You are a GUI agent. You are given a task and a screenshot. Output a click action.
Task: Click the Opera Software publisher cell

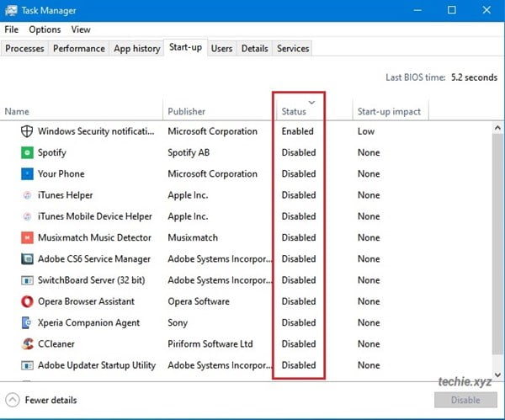tap(199, 301)
